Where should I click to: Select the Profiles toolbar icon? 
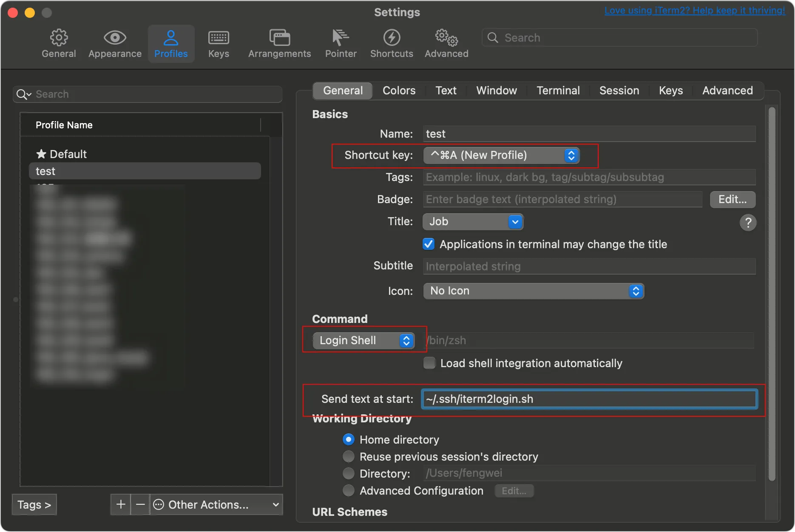pyautogui.click(x=171, y=43)
